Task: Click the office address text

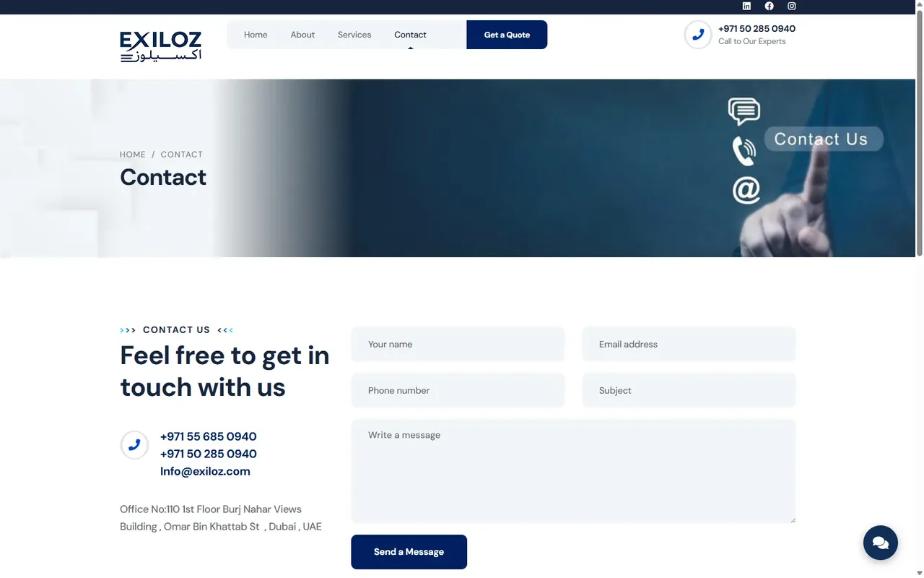Action: 221,518
